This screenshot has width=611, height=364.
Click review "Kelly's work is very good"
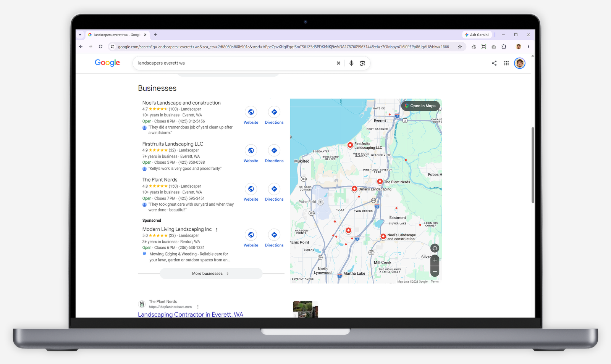[185, 169]
